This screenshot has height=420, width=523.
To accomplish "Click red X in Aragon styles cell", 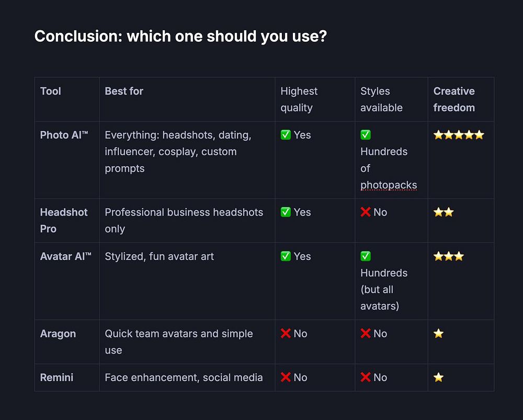I will click(366, 334).
